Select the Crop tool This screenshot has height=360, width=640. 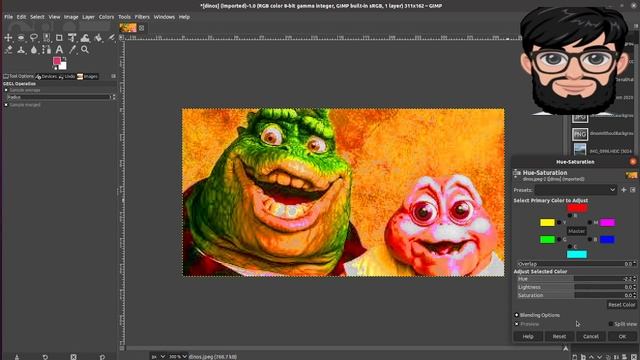[x=59, y=38]
